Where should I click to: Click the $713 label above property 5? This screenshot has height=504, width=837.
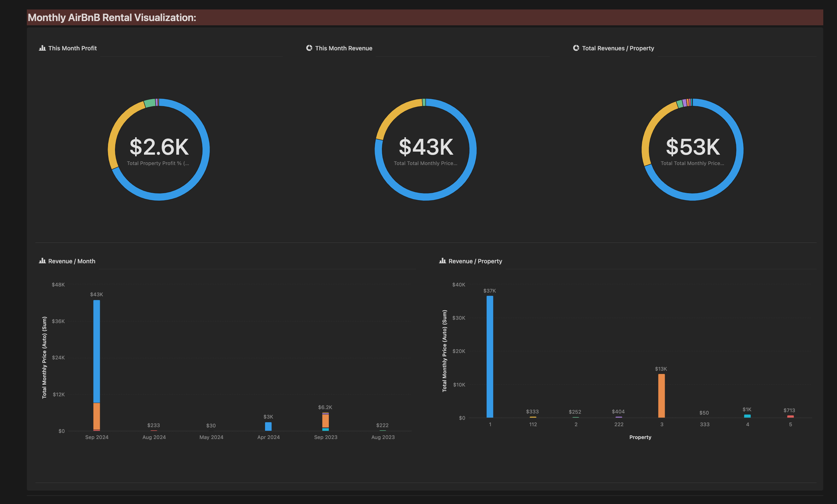pos(789,411)
